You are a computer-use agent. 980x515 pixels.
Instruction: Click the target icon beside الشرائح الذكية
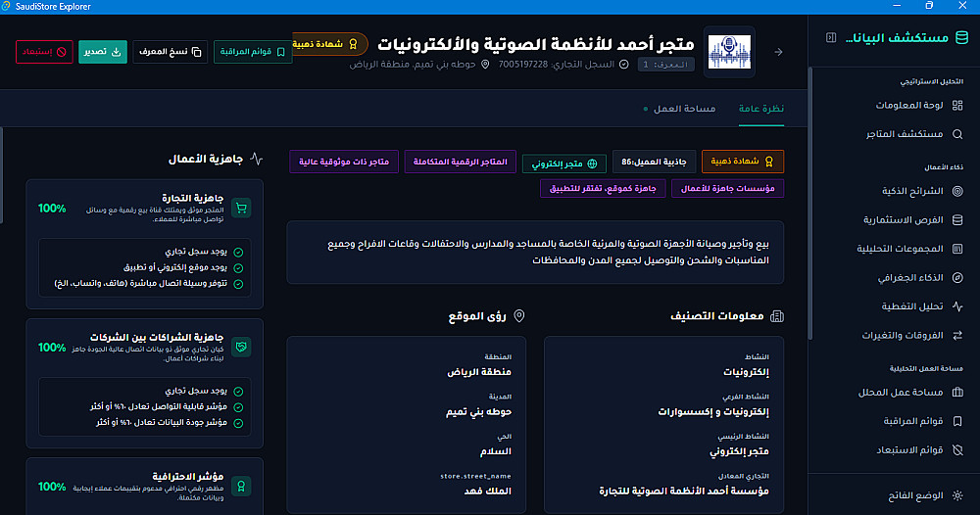(957, 191)
